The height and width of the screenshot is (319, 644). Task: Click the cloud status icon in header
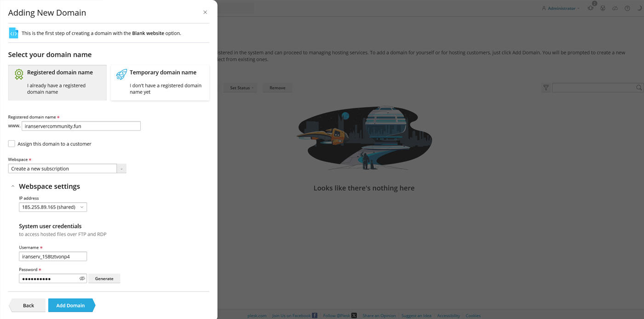[x=615, y=8]
